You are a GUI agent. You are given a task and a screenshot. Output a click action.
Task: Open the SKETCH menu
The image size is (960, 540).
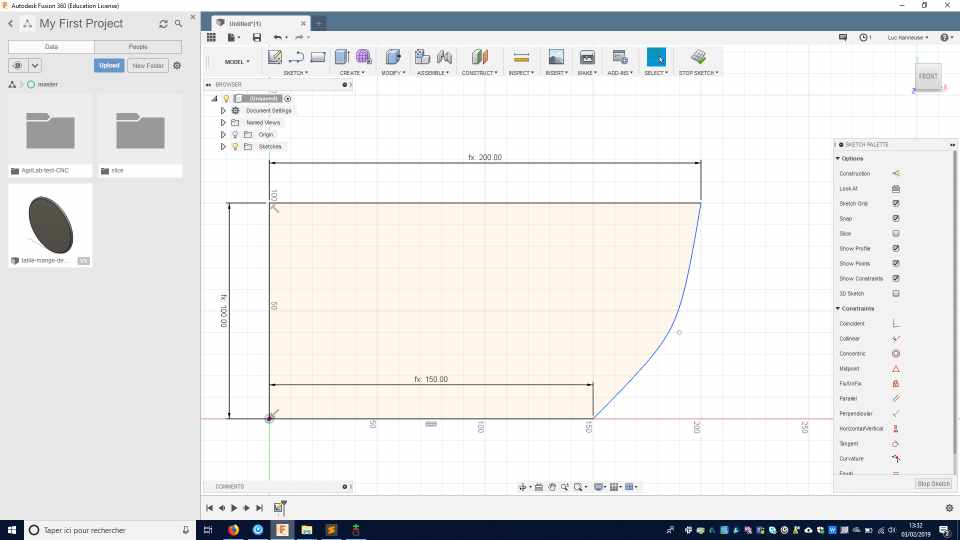(x=296, y=73)
